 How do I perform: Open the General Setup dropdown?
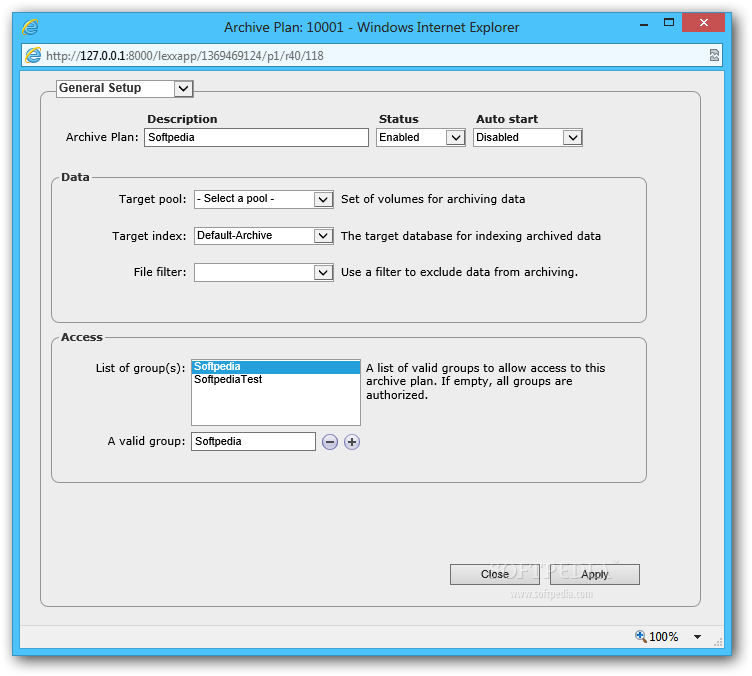click(125, 88)
